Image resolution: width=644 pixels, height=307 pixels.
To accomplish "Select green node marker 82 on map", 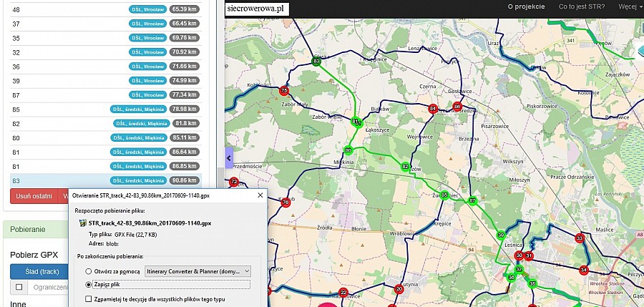I will click(406, 166).
